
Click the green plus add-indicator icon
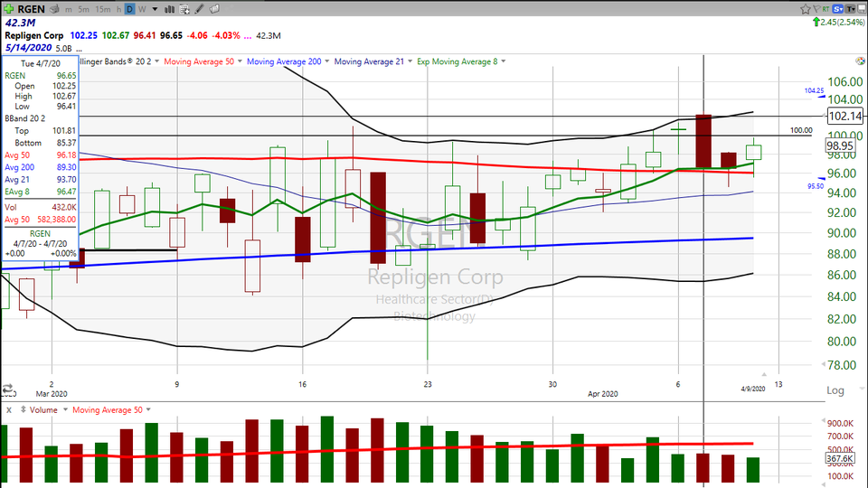pyautogui.click(x=8, y=9)
